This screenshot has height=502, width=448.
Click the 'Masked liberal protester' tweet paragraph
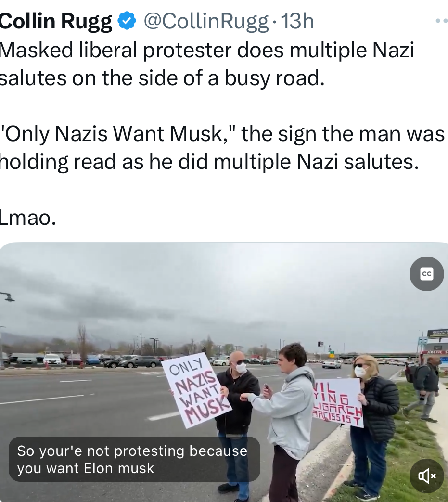207,64
